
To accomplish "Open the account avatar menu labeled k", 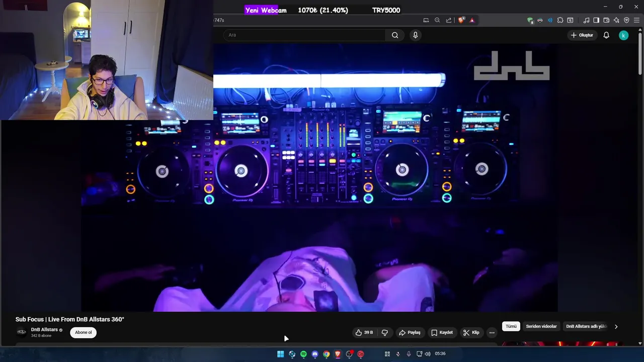I will coord(623,35).
